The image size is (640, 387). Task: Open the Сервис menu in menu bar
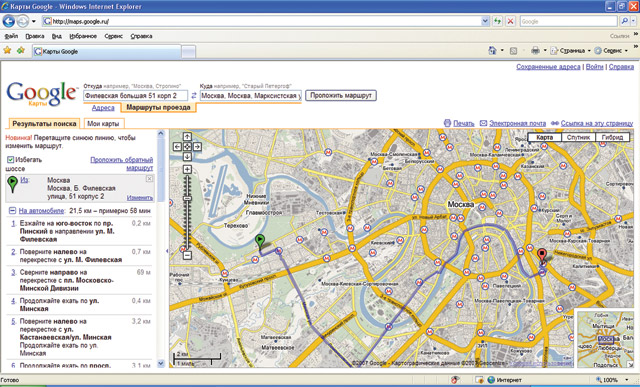point(113,36)
